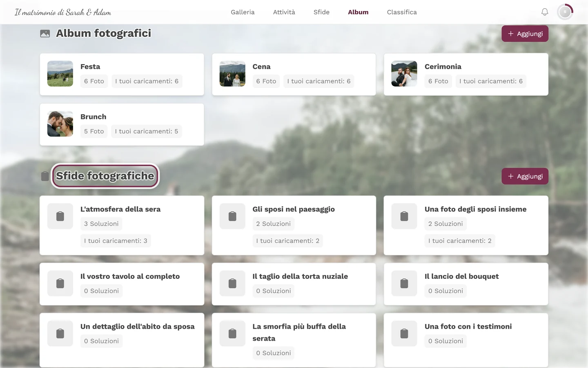Click the Cerimonia album title
The width and height of the screenshot is (588, 368).
click(443, 67)
